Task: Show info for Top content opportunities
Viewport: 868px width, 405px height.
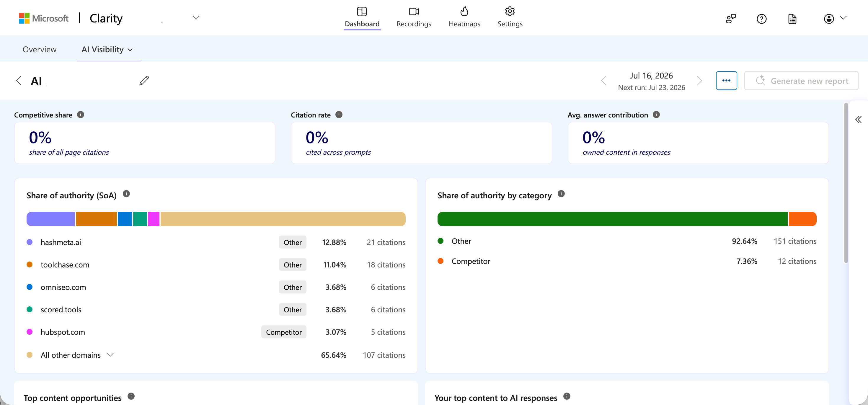Action: click(x=131, y=396)
